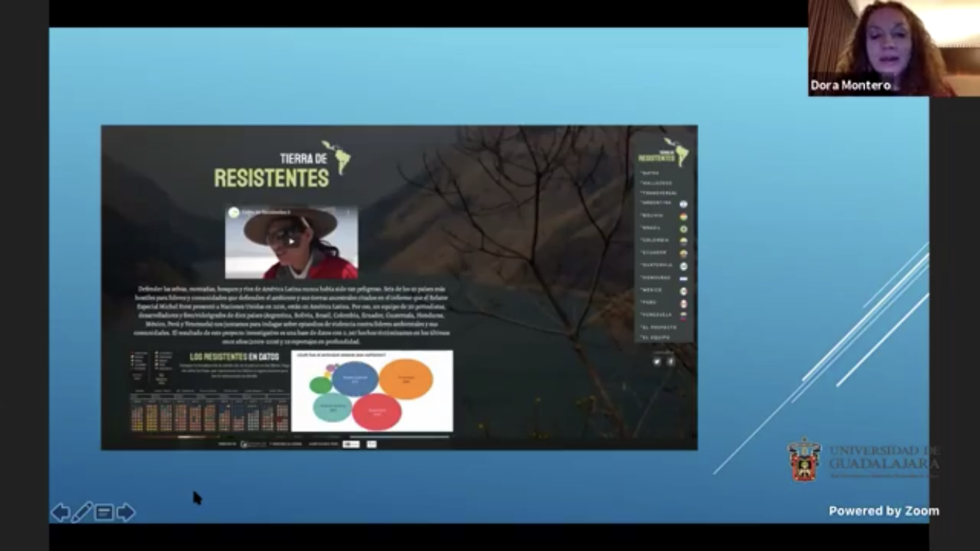
Task: Click the Brasil flag icon
Action: click(683, 228)
